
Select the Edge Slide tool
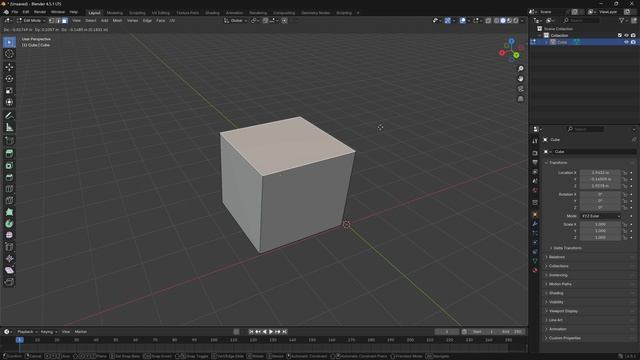[x=9, y=247]
